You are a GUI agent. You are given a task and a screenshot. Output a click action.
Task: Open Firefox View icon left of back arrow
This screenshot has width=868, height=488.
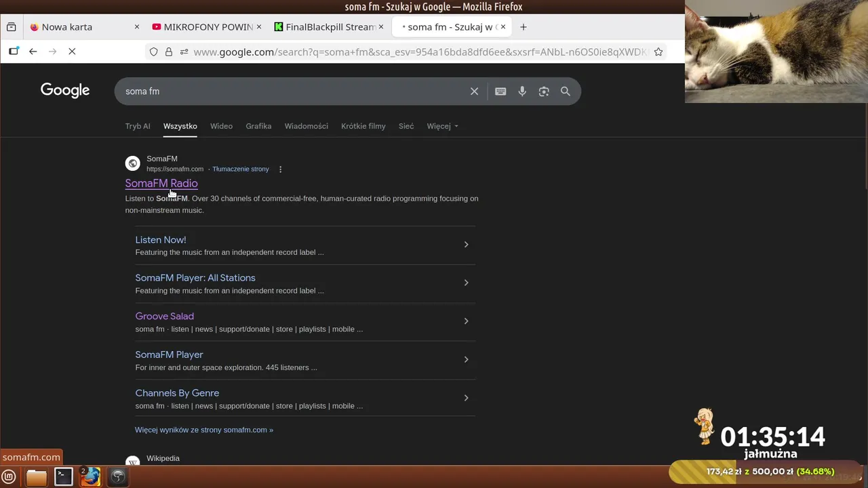[x=14, y=52]
